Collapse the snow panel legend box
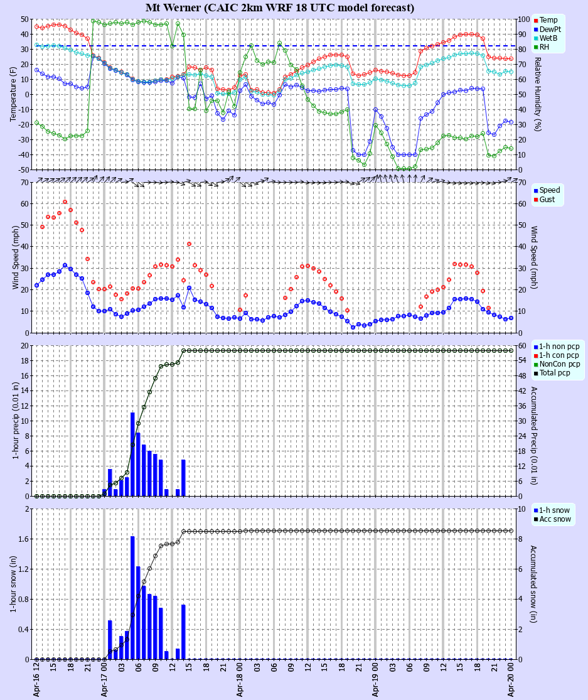The image size is (588, 700). [552, 515]
